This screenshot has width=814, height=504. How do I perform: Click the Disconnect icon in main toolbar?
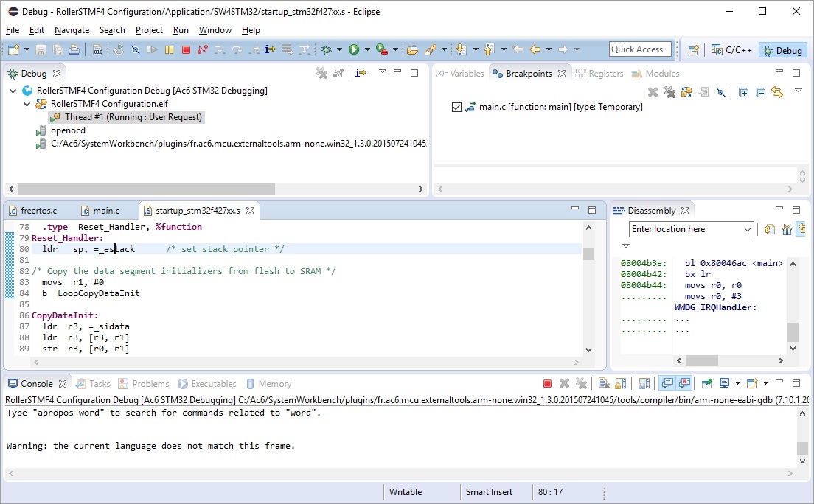click(x=202, y=49)
